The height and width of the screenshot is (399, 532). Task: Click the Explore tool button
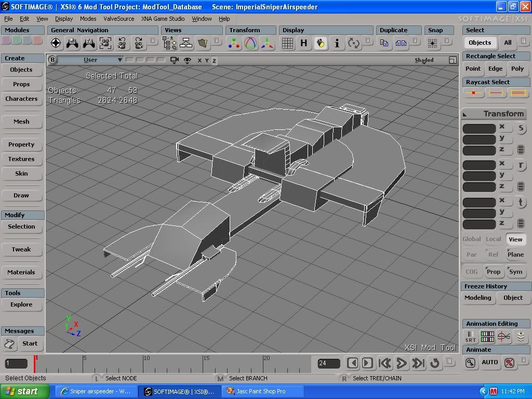click(21, 304)
